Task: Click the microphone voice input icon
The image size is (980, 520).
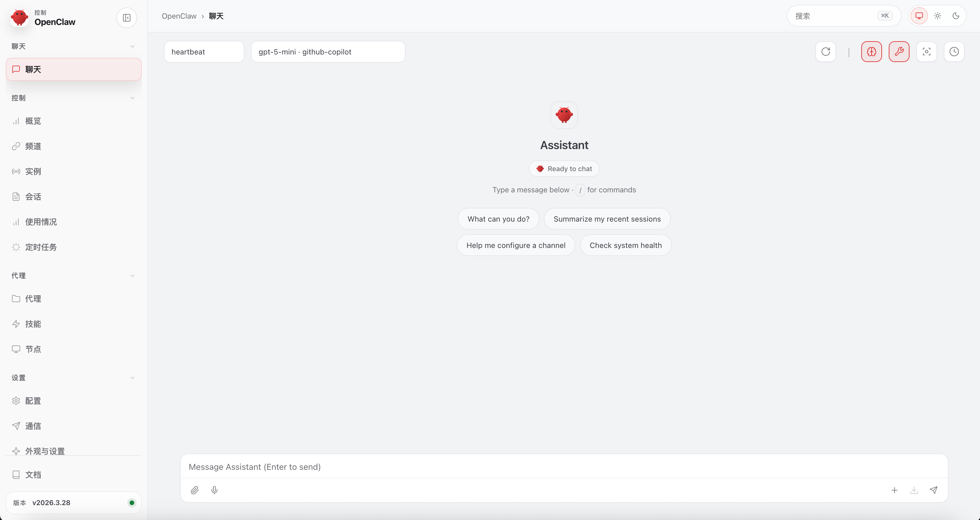Action: [214, 490]
